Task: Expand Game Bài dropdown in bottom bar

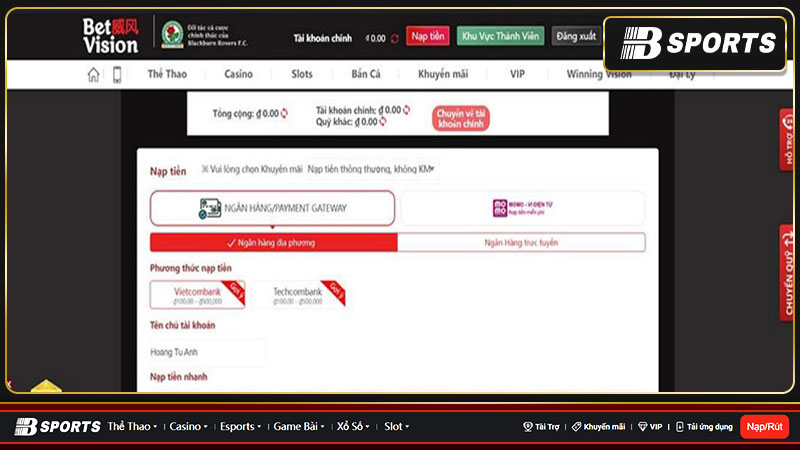Action: pyautogui.click(x=299, y=427)
